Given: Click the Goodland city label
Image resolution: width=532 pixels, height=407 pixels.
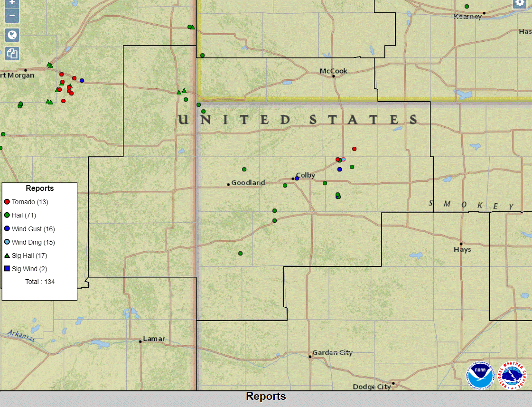Looking at the screenshot, I should pos(248,183).
